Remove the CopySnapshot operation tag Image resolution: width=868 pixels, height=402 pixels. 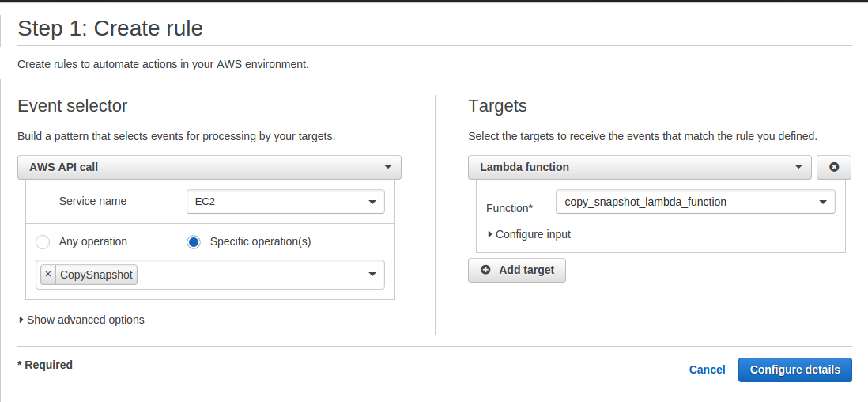tap(48, 275)
